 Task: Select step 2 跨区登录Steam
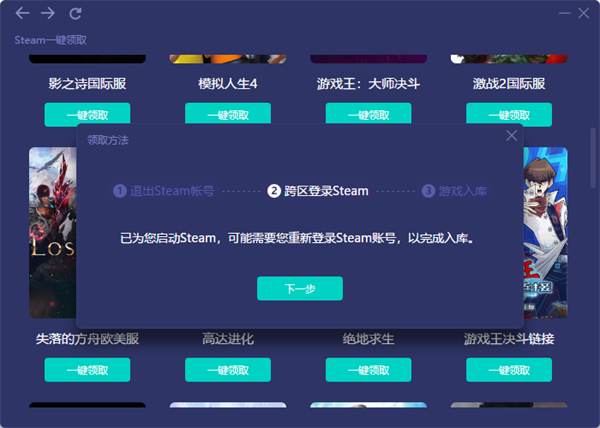click(318, 190)
